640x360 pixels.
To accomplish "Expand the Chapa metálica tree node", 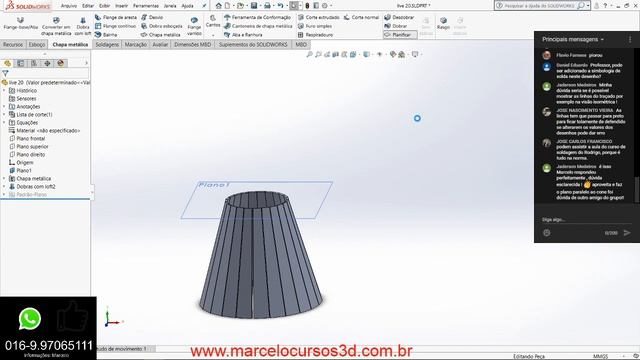I will tap(4, 178).
